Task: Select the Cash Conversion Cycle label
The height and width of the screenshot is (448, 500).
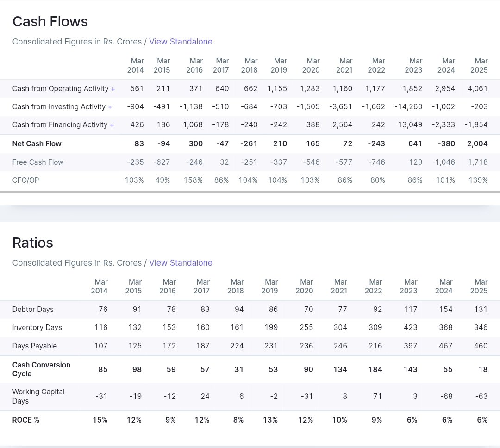Action: coord(41,369)
